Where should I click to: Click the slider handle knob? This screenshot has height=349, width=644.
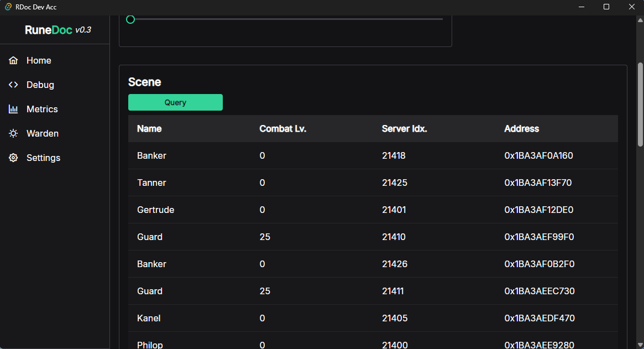[130, 19]
